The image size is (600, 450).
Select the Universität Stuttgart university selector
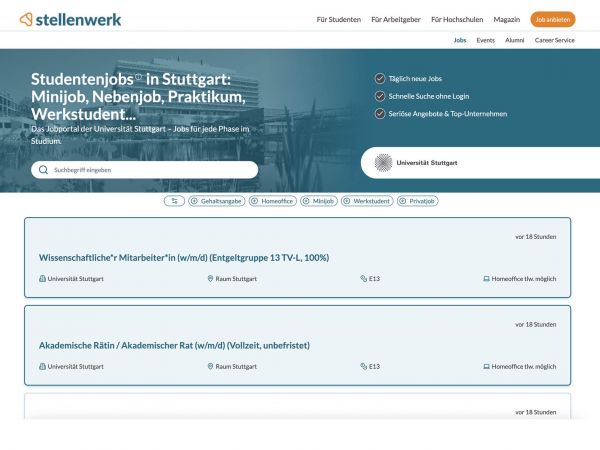click(480, 162)
